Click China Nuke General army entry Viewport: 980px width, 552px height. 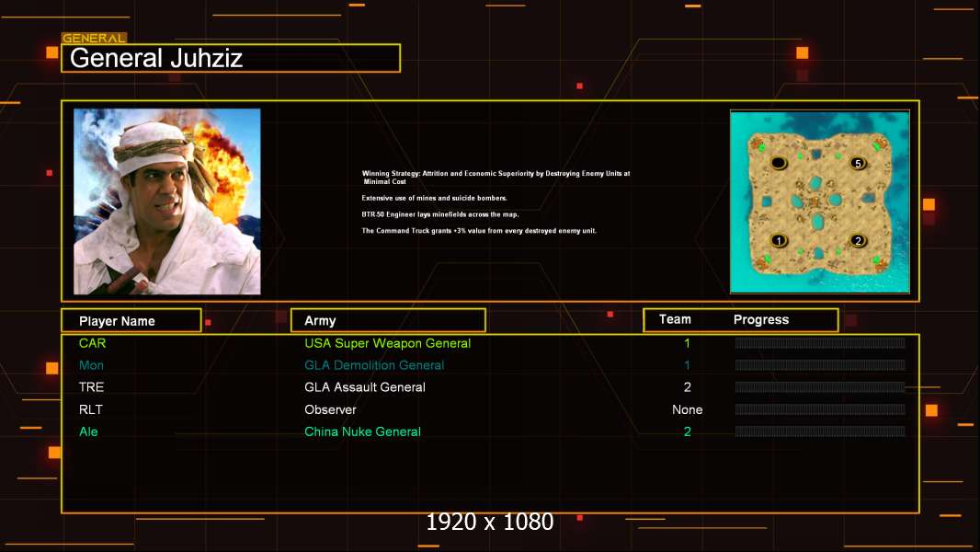coord(362,432)
